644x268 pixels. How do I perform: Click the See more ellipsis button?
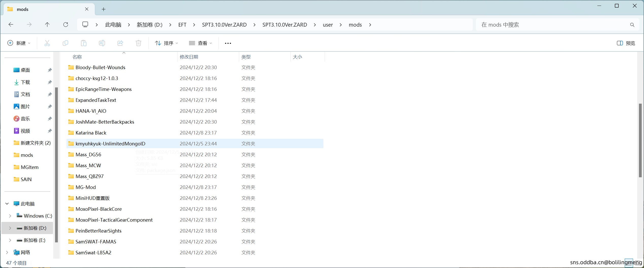228,43
